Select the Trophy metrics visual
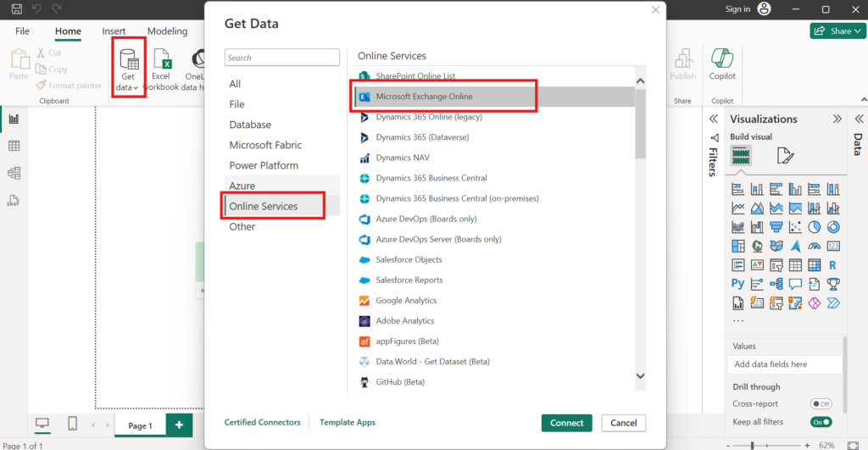 833,284
